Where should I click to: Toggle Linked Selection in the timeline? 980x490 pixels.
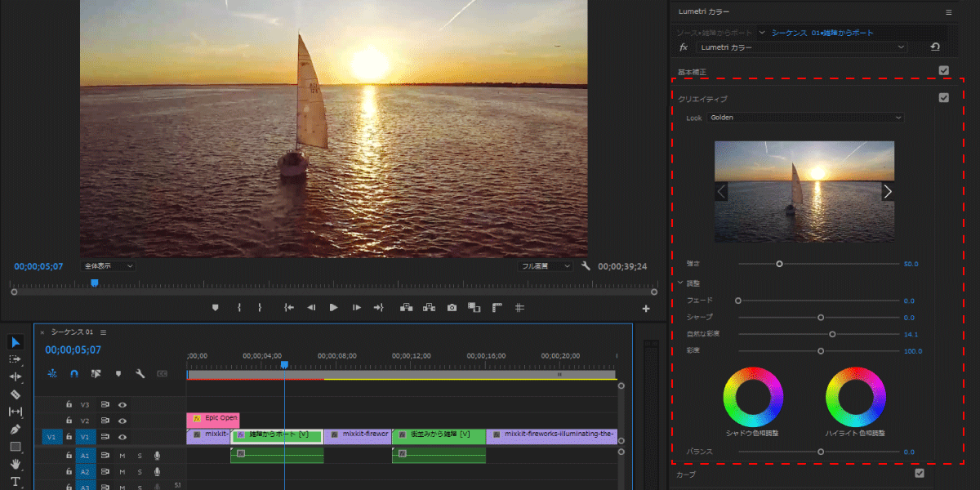click(96, 373)
